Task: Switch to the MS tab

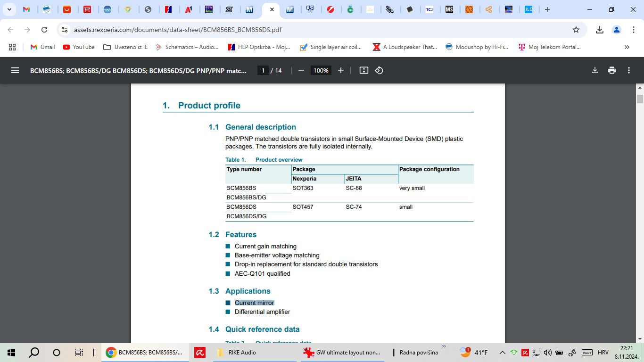Action: (x=449, y=9)
